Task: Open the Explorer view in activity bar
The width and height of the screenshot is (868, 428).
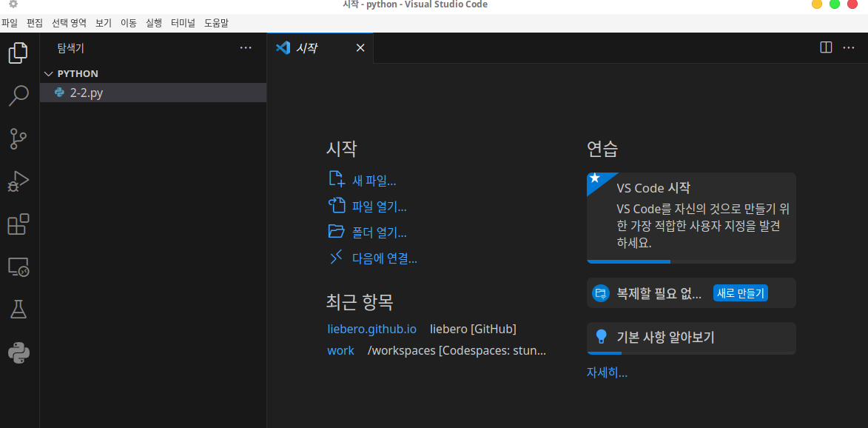Action: coord(18,53)
